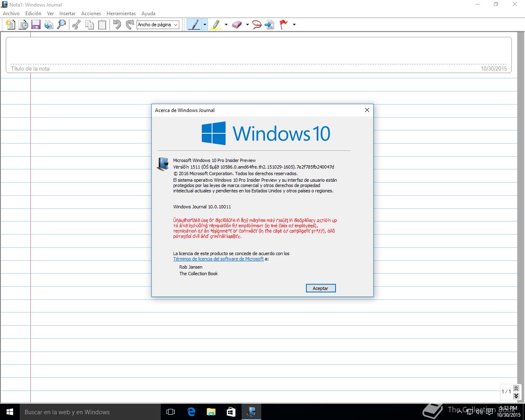Open the Pen tool options dropdown arrow
The width and height of the screenshot is (525, 420).
coord(205,25)
